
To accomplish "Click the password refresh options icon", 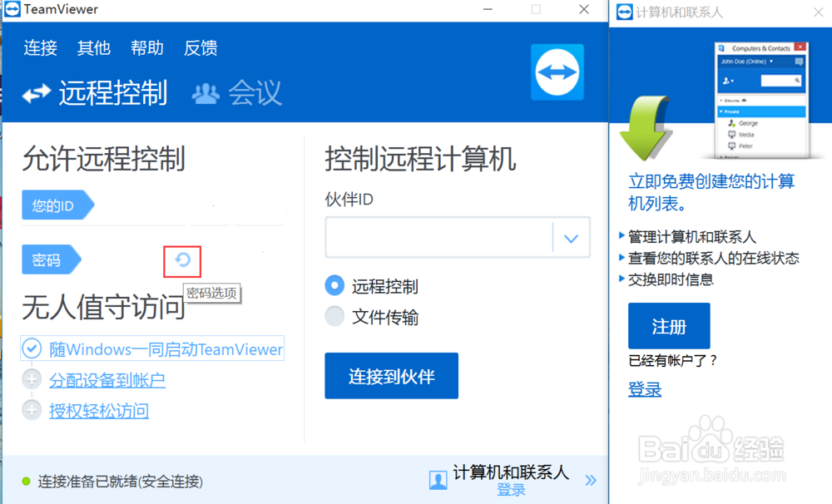I will click(x=182, y=260).
